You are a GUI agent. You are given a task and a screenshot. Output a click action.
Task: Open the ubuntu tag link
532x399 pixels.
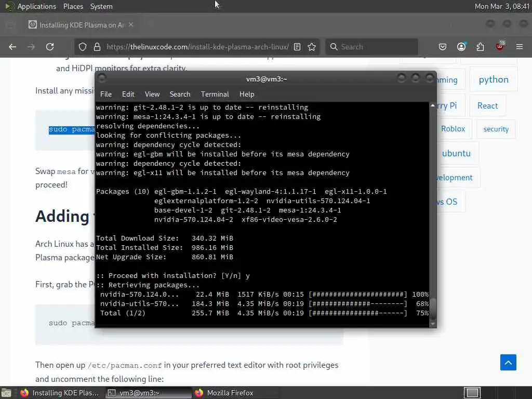[x=456, y=153]
